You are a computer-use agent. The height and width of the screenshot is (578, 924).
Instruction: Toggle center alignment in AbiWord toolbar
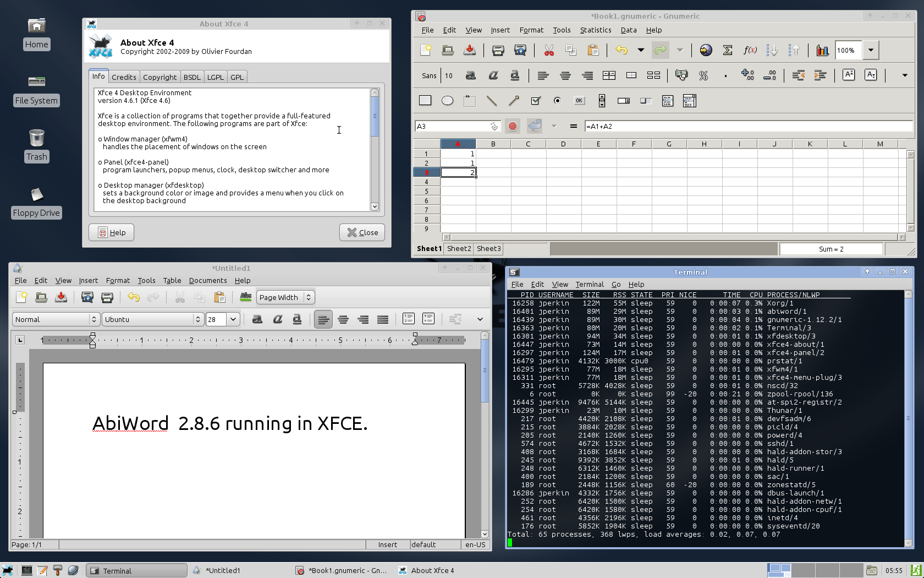(343, 319)
